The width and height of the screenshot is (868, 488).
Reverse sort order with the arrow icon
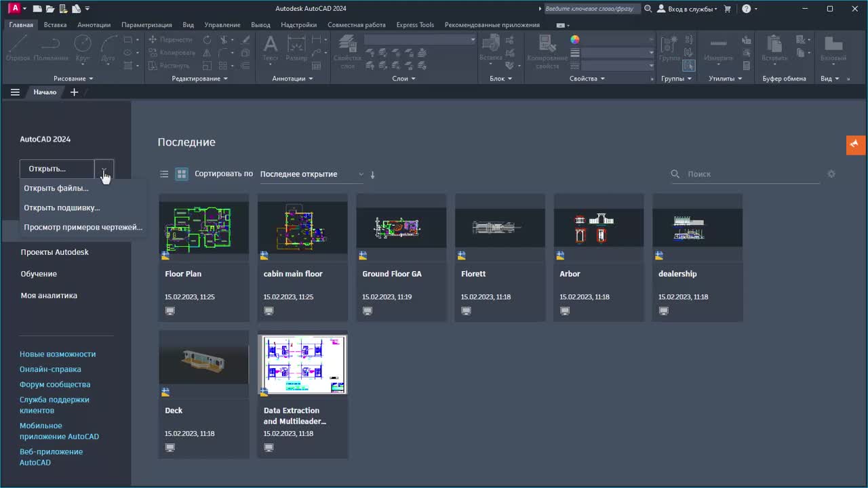point(372,175)
